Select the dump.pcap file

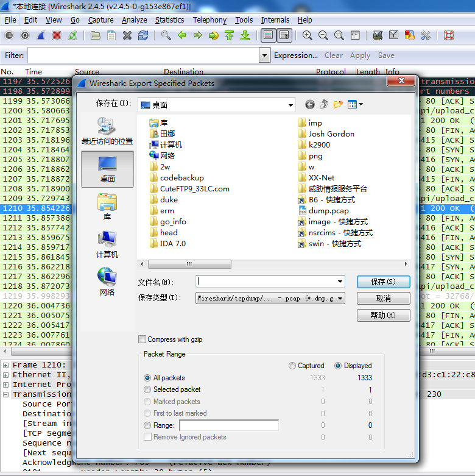[323, 211]
